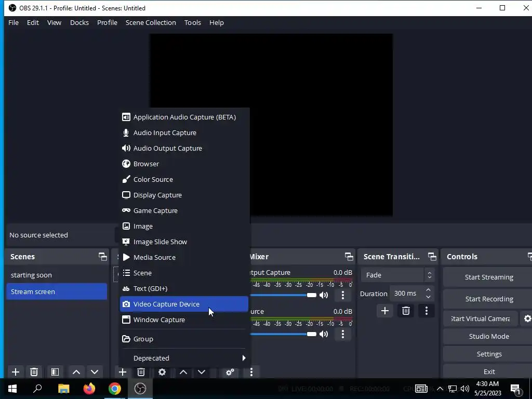Open the Tools menu

(x=193, y=22)
